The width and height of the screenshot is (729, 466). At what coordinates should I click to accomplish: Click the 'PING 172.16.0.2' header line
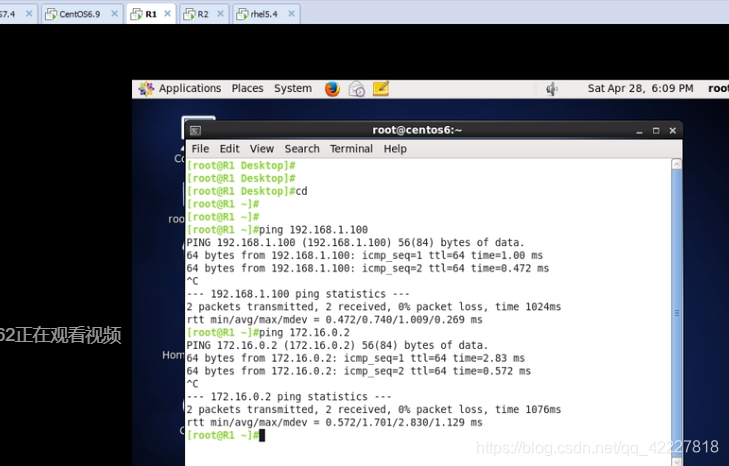[337, 346]
